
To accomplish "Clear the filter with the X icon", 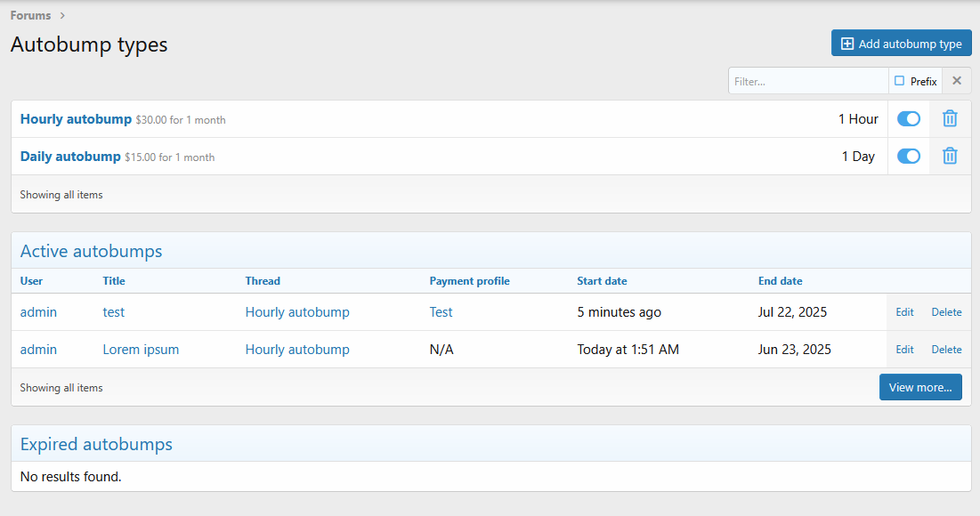I will tap(957, 81).
